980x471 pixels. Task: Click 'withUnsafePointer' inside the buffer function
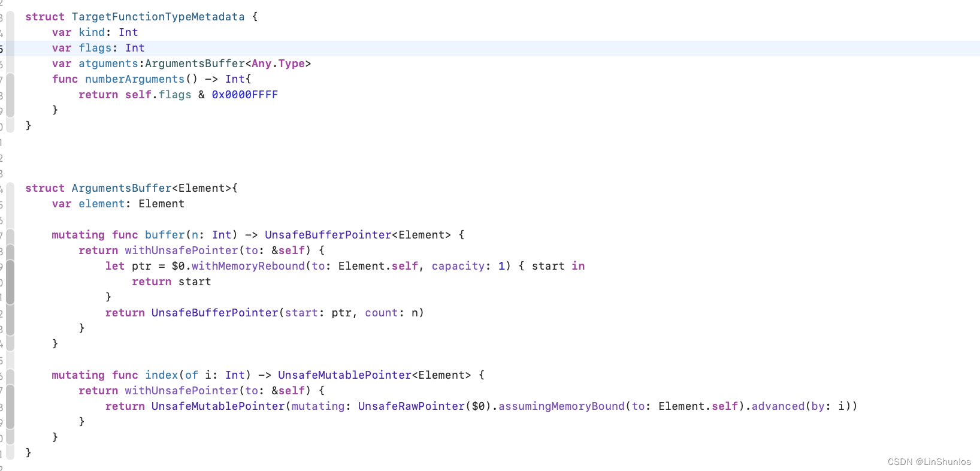(182, 250)
